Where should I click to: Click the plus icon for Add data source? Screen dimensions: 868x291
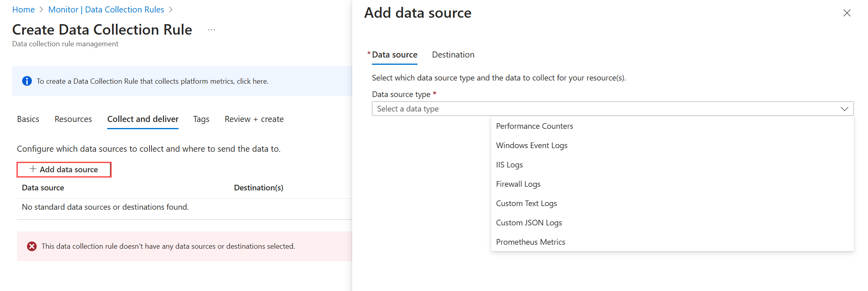(33, 169)
